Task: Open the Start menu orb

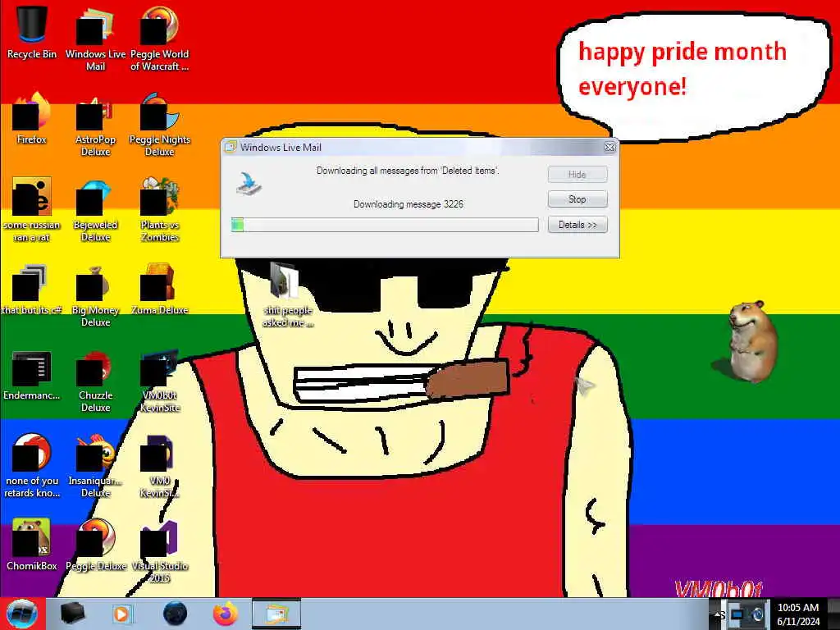Action: pos(22,614)
